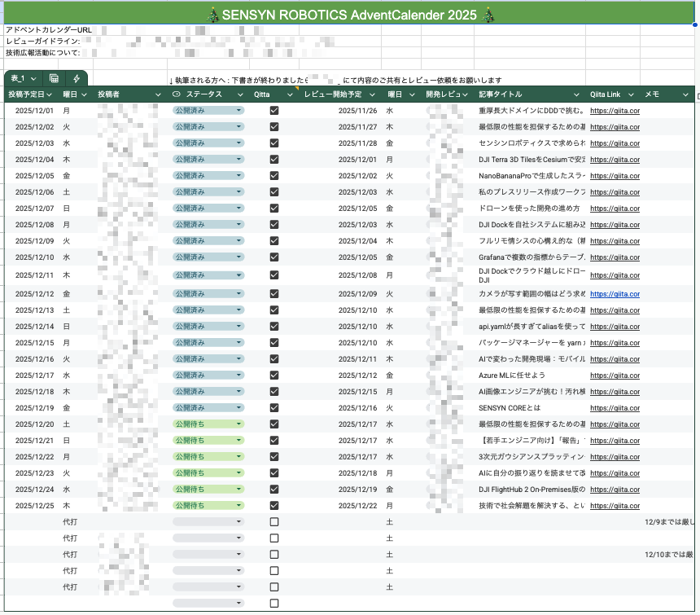Select the title cell フルリモ情シスの心構え的な

tap(532, 241)
